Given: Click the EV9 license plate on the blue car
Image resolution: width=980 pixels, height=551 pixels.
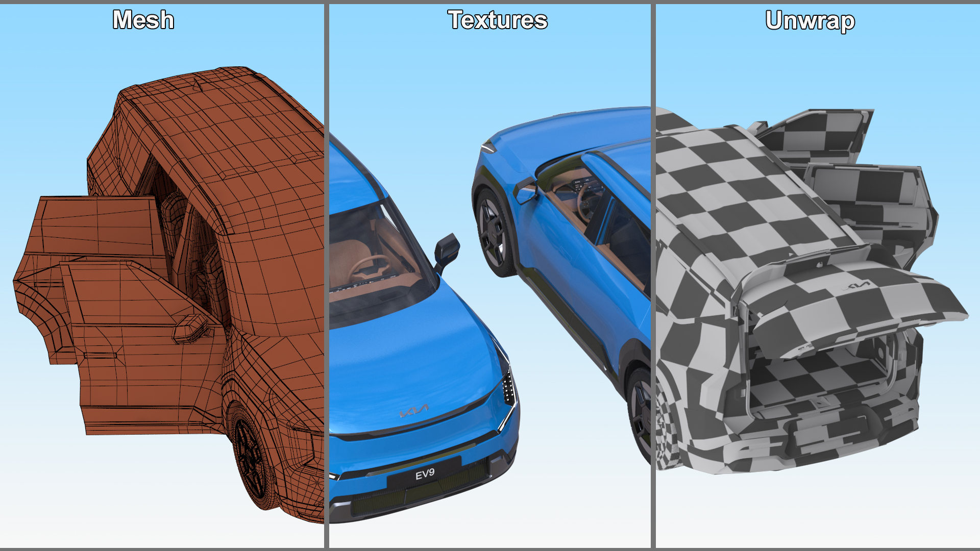Looking at the screenshot, I should pyautogui.click(x=424, y=475).
